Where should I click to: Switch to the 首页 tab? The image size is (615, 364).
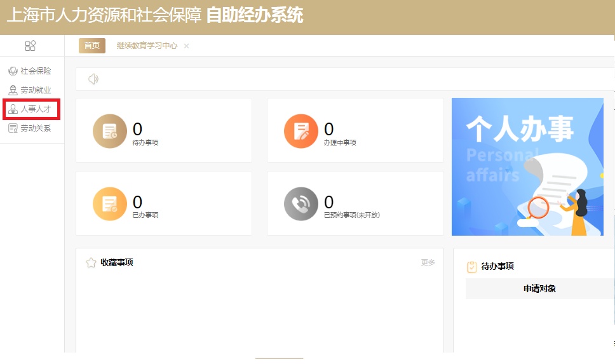pos(92,46)
